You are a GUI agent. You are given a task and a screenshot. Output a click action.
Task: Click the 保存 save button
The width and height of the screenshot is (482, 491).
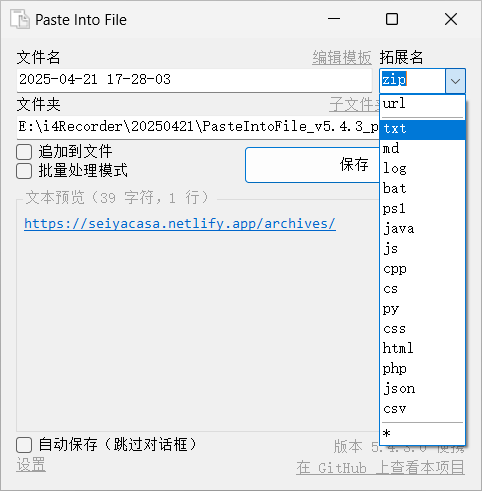tap(313, 165)
